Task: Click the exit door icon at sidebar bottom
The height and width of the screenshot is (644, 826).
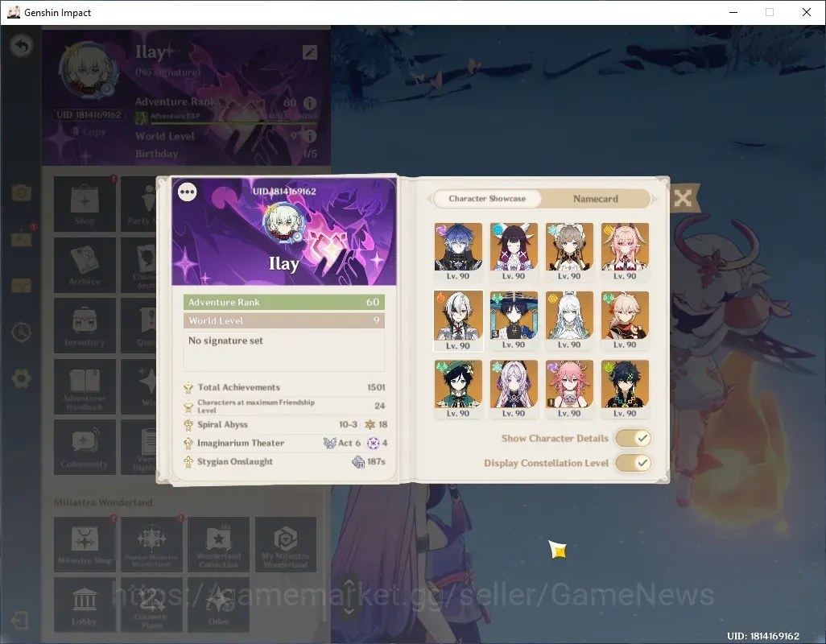Action: [19, 621]
